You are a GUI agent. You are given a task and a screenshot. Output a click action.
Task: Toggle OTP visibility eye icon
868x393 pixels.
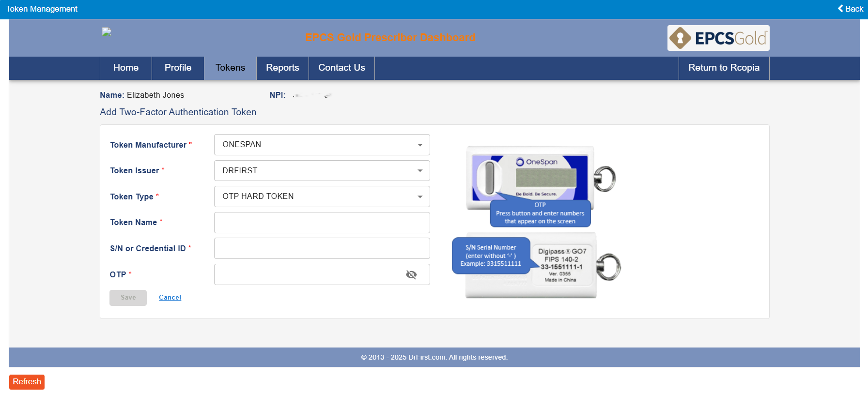tap(411, 275)
